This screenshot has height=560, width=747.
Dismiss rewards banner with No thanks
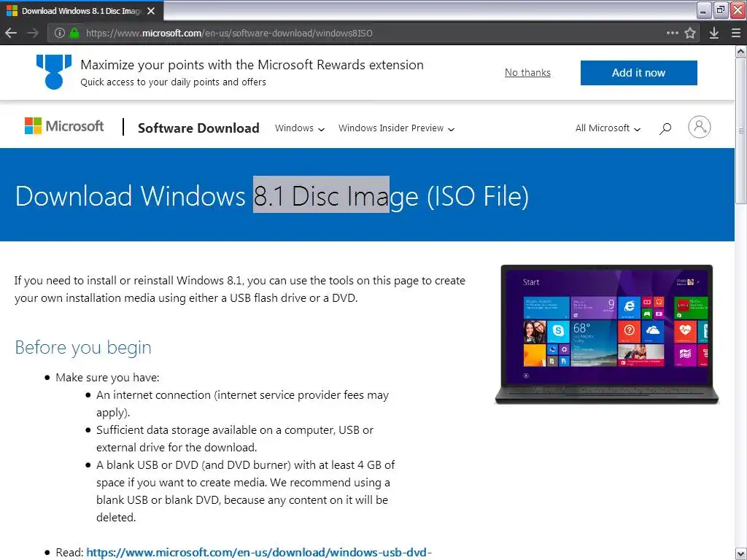[527, 72]
